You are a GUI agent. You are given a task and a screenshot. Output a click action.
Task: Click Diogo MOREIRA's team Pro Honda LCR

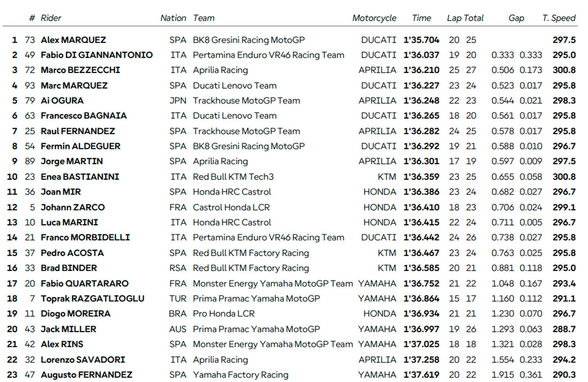coord(224,314)
